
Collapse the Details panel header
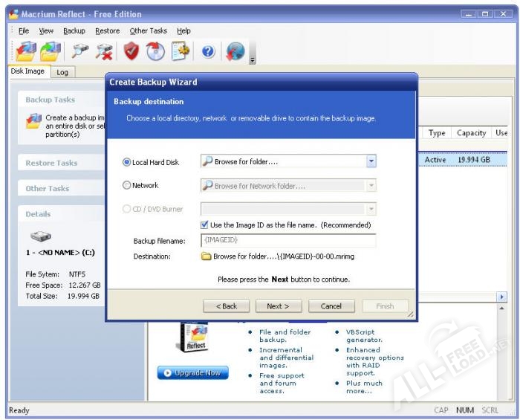(x=62, y=214)
